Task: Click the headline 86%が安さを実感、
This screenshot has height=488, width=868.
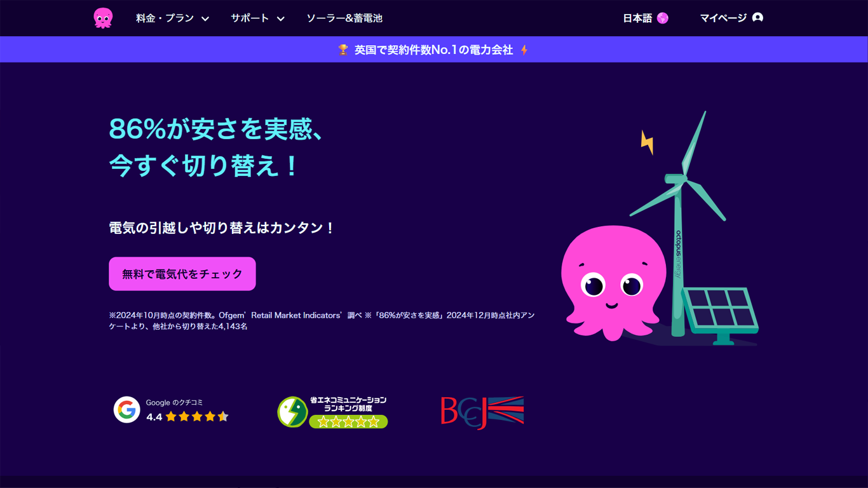Action: [217, 129]
